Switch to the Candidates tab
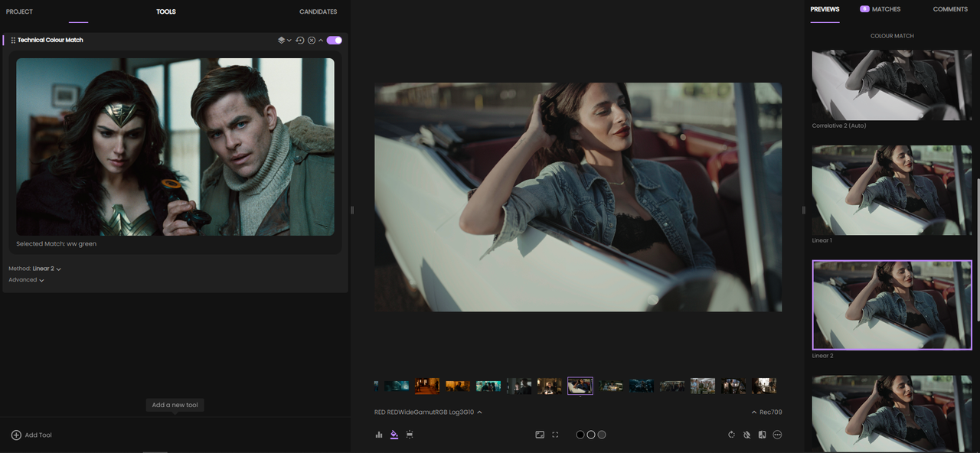The width and height of the screenshot is (980, 453). (x=318, y=11)
